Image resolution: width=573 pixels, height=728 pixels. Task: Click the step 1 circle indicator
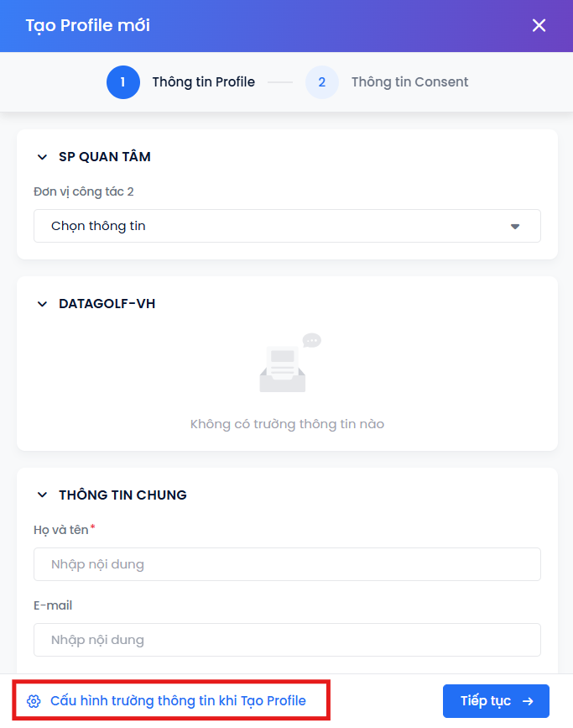tap(122, 82)
